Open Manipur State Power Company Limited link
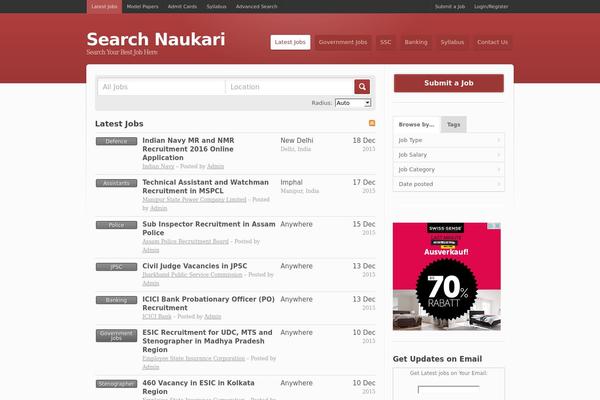The height and width of the screenshot is (400, 600). pyautogui.click(x=194, y=199)
